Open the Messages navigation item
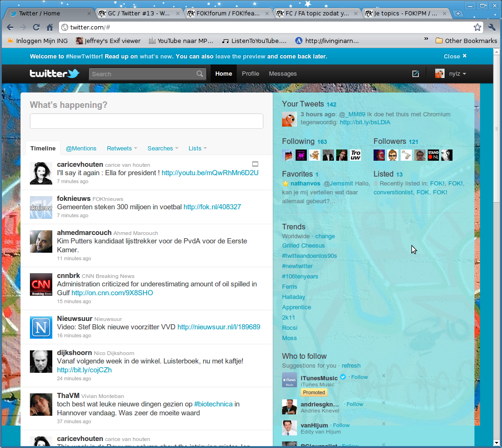502x448 pixels. (x=283, y=74)
